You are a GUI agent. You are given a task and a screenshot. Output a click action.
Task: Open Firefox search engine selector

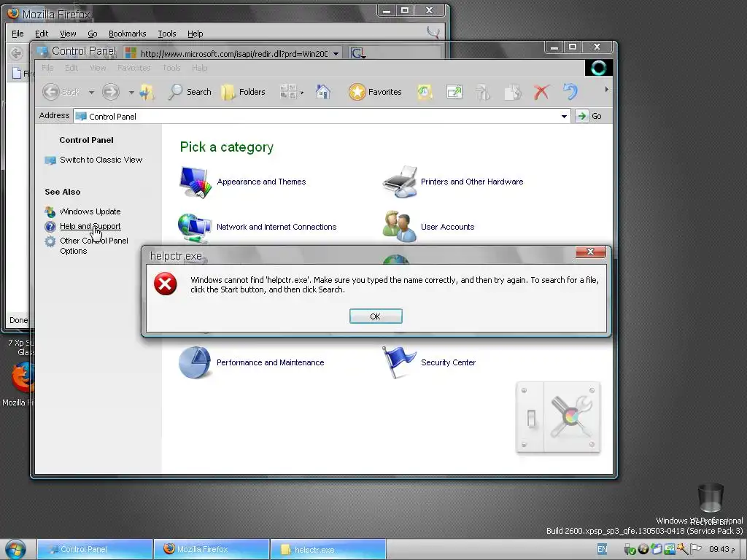(357, 53)
